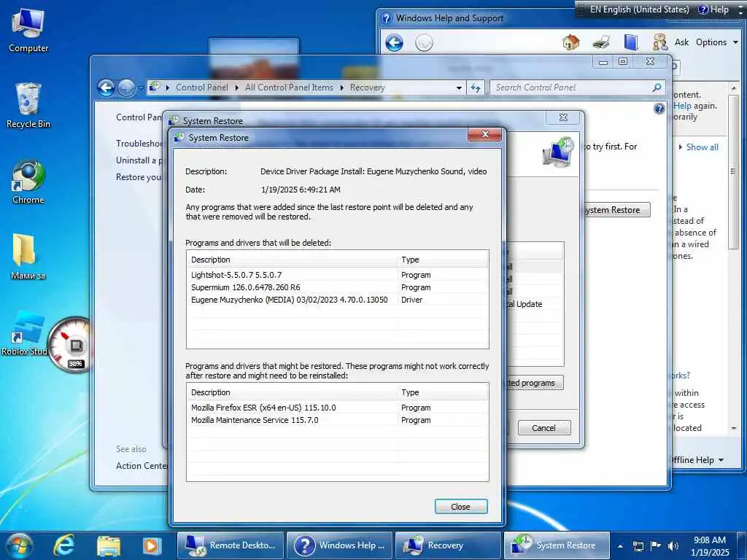Go to Help and Support home icon
747x560 pixels.
click(x=570, y=42)
